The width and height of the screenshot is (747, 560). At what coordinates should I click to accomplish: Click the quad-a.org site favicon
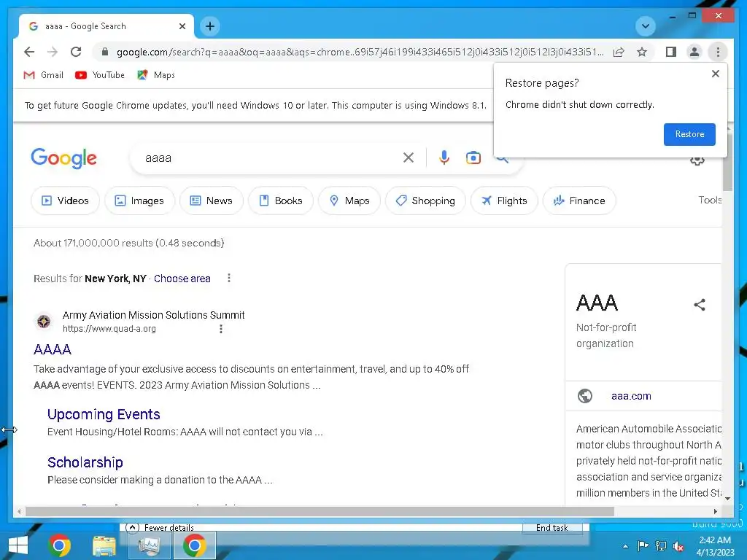click(44, 322)
